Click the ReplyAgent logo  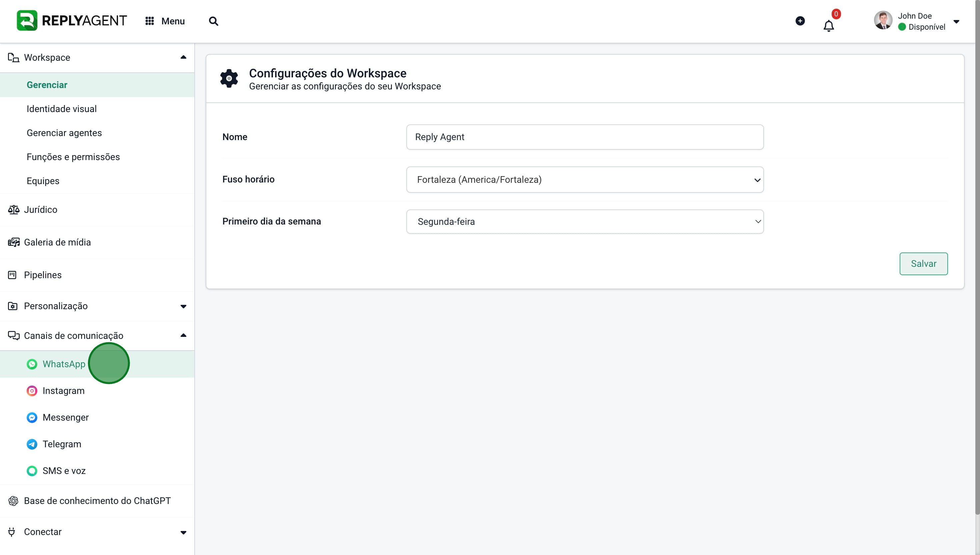(x=72, y=21)
